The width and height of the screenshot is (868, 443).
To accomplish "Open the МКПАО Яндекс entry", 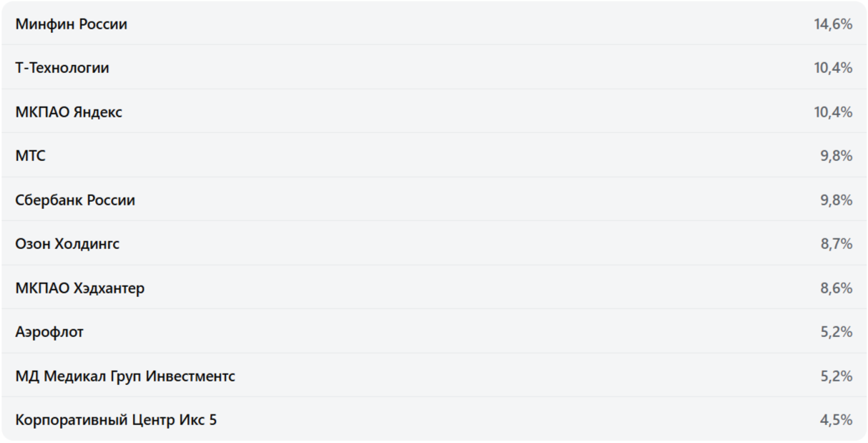I will [69, 112].
